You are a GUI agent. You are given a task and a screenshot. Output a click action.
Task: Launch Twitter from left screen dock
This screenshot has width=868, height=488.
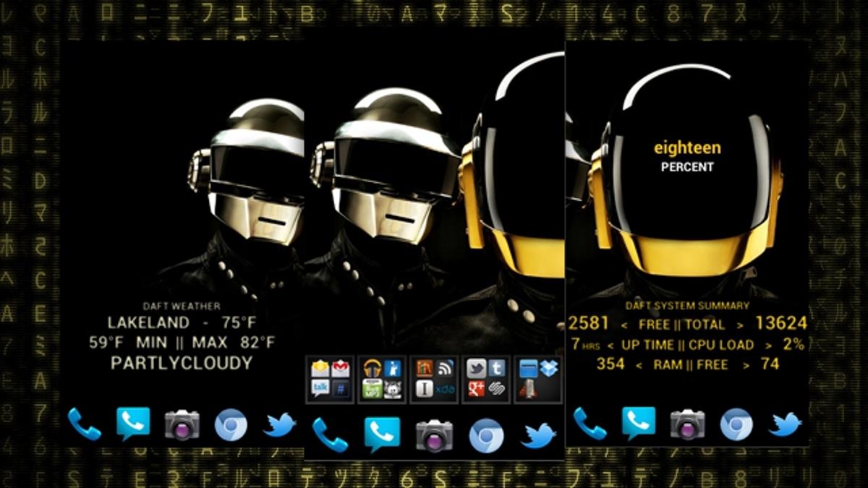(x=279, y=424)
